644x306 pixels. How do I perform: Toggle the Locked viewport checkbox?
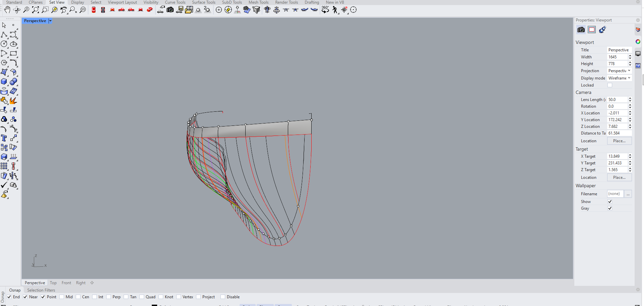point(610,85)
